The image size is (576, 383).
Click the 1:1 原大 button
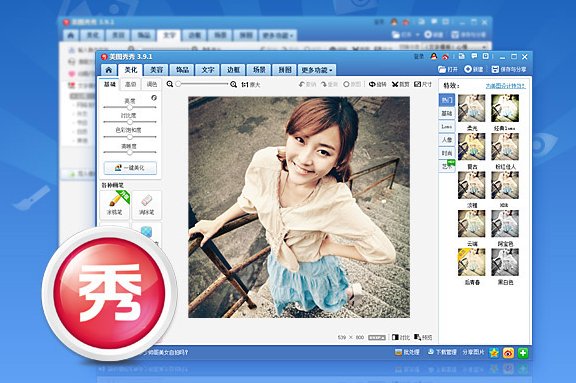pos(251,84)
